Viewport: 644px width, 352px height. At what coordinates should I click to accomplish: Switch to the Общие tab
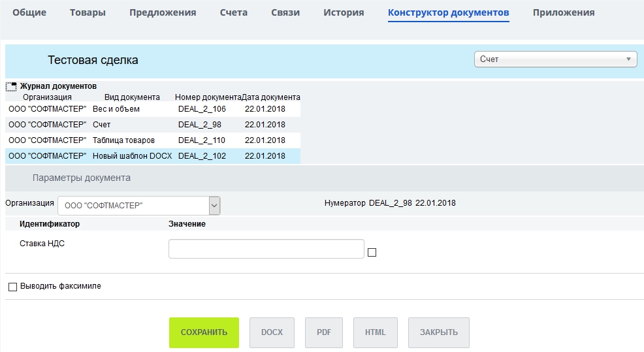tap(29, 12)
